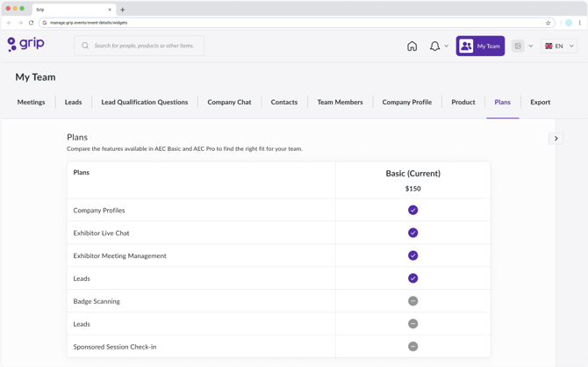Screen dimensions: 588x367
Task: Open notifications bell
Action: [x=434, y=46]
